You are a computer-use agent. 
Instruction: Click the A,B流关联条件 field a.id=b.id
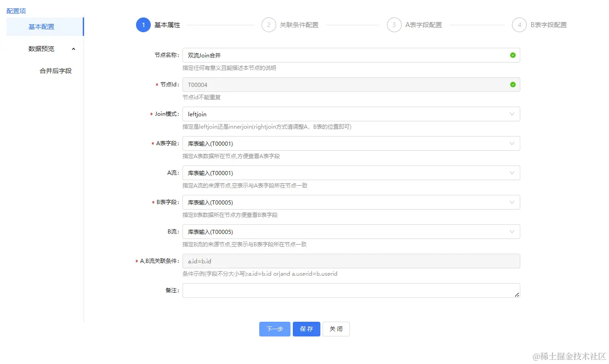pos(351,261)
